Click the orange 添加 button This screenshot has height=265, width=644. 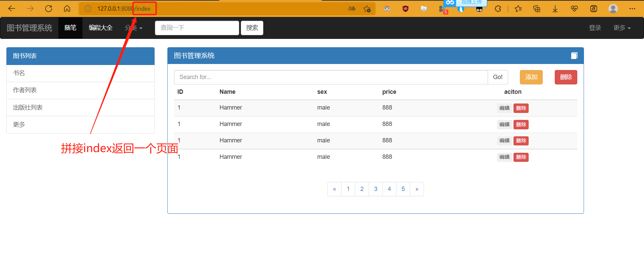[531, 77]
